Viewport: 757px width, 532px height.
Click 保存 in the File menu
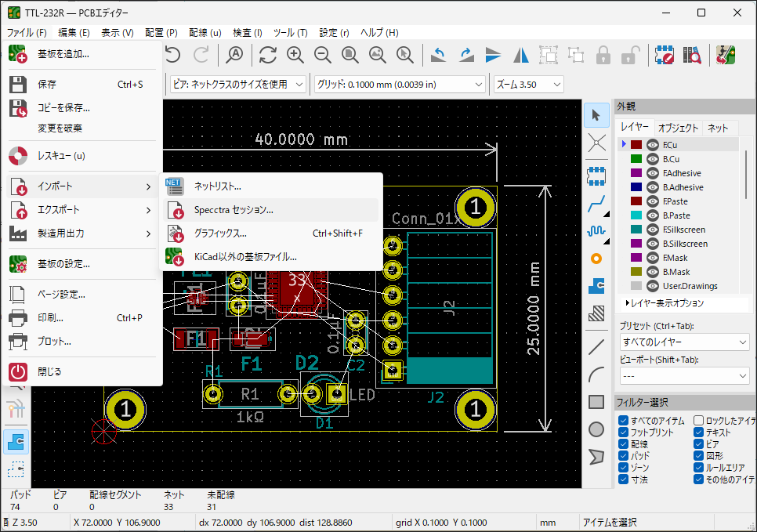pyautogui.click(x=81, y=85)
